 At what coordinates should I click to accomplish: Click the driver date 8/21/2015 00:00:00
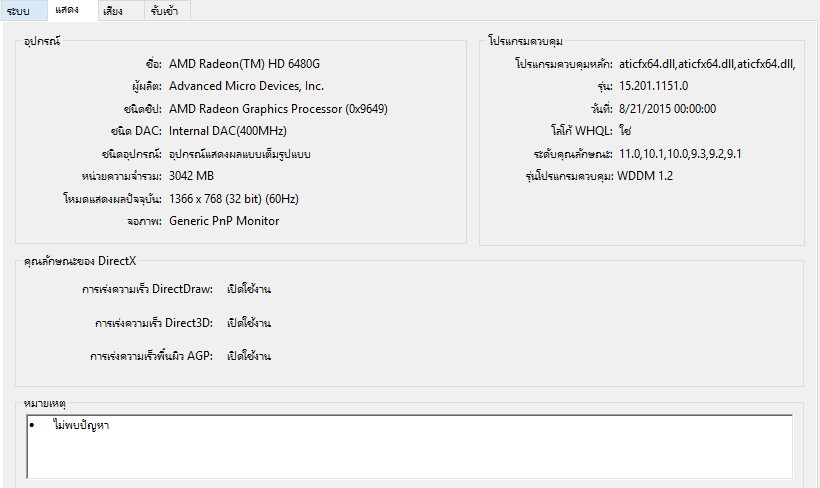coord(667,109)
